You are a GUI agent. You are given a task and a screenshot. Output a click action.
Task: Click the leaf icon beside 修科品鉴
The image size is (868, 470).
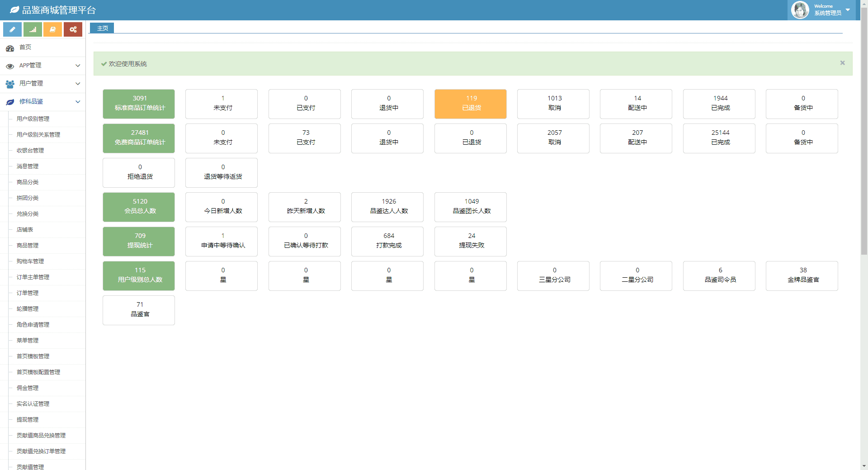click(10, 102)
